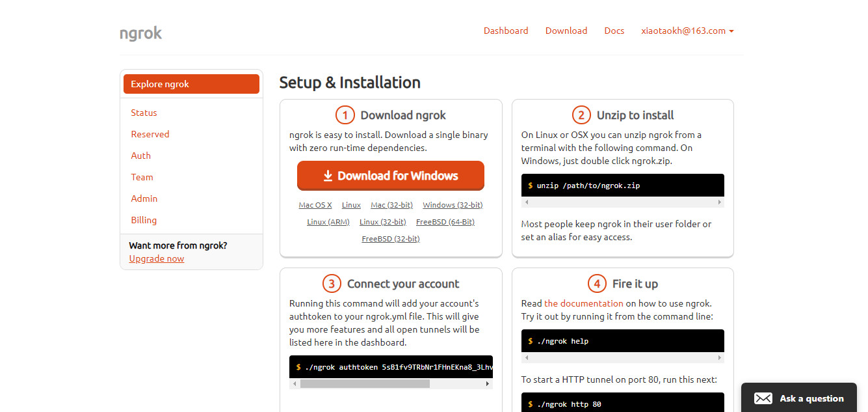This screenshot has width=868, height=412.
Task: Click left scroll arrow under authtoken command
Action: [x=294, y=384]
